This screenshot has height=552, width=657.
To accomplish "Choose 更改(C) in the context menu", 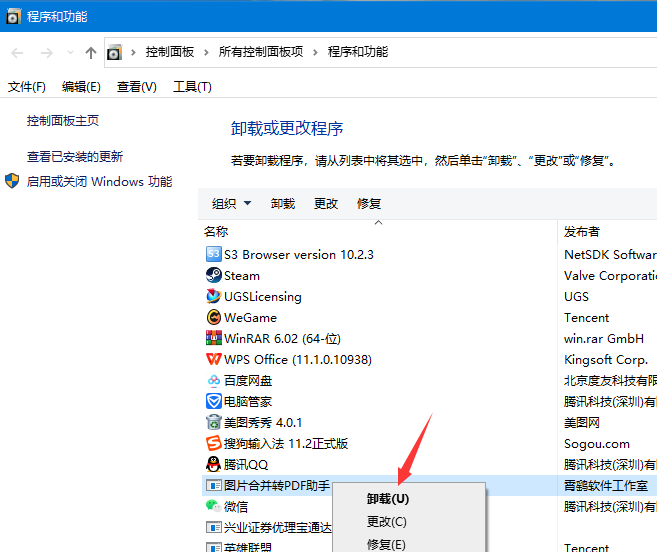I will pyautogui.click(x=387, y=522).
